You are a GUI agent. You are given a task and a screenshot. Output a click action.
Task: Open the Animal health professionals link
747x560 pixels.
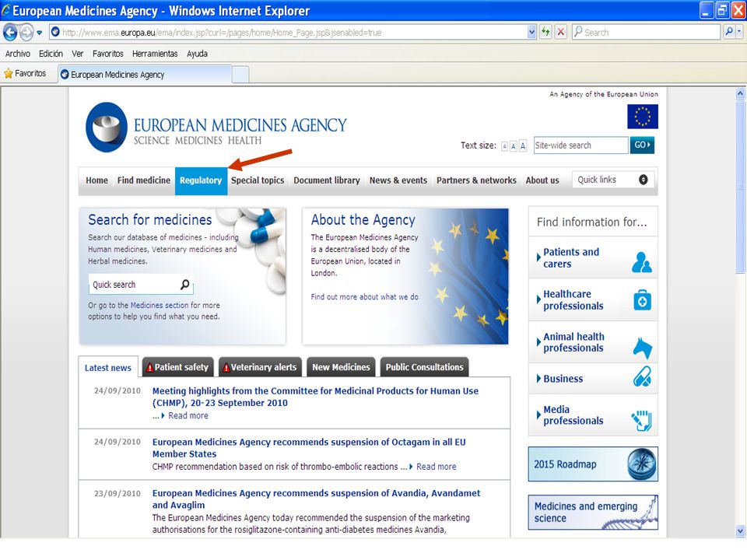(x=573, y=342)
